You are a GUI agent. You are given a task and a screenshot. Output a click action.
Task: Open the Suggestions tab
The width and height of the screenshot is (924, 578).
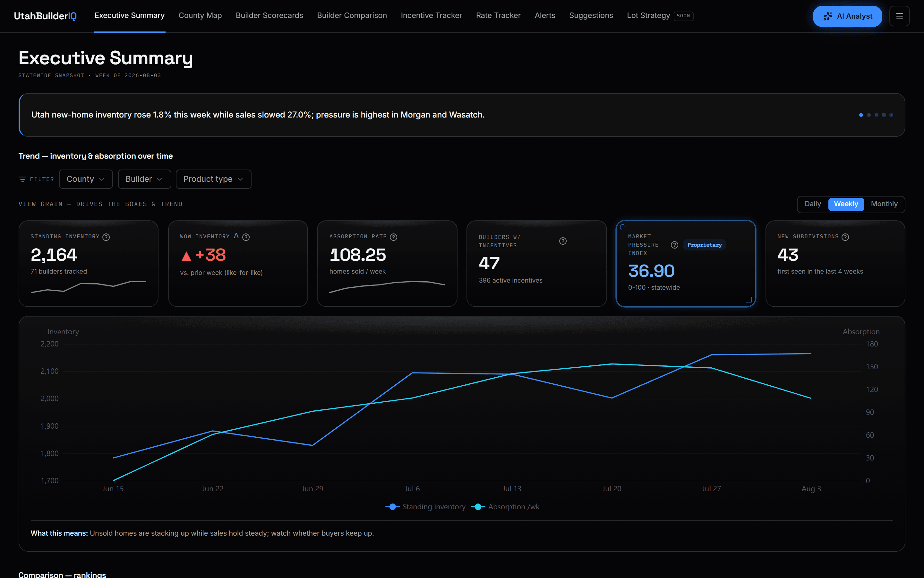coord(591,16)
